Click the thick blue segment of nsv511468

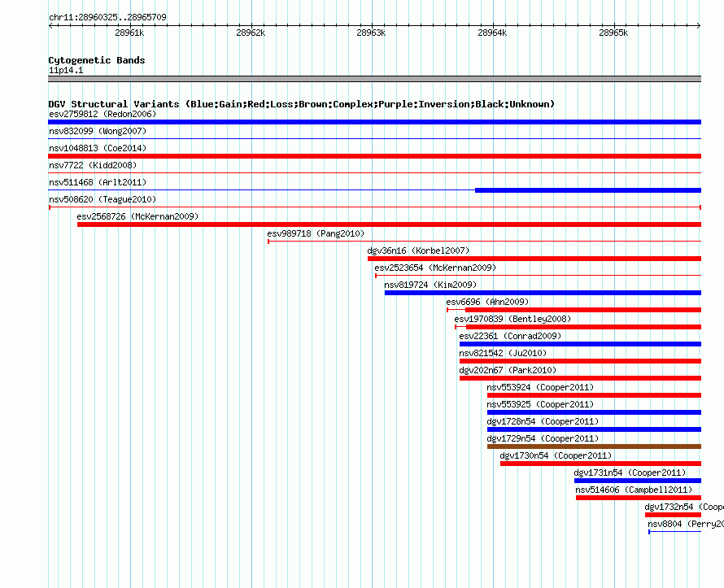tap(588, 190)
